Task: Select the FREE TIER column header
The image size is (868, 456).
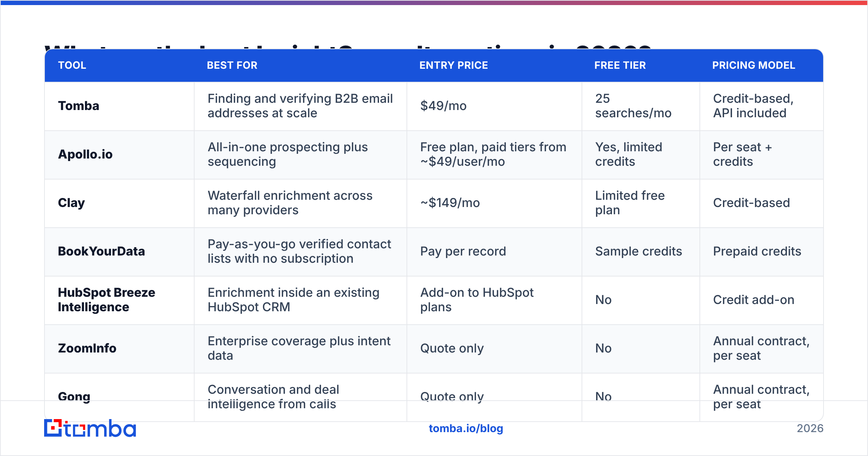Action: point(620,65)
